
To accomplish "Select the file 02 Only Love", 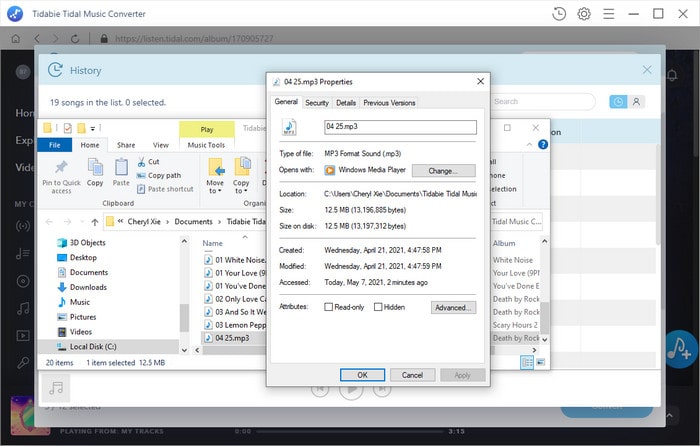I will click(235, 299).
